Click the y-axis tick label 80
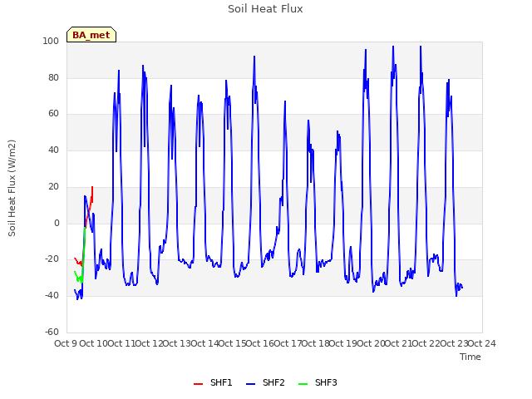The image size is (532, 399). 53,77
